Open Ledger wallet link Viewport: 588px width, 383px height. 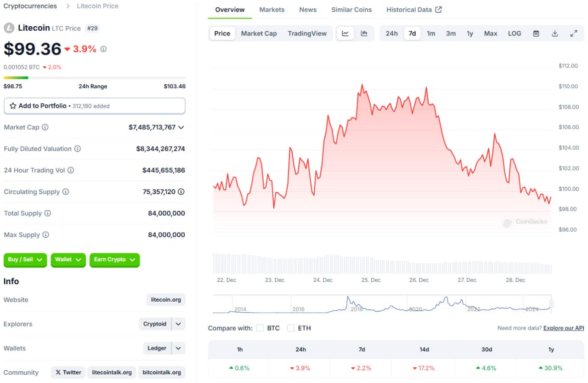coord(157,349)
